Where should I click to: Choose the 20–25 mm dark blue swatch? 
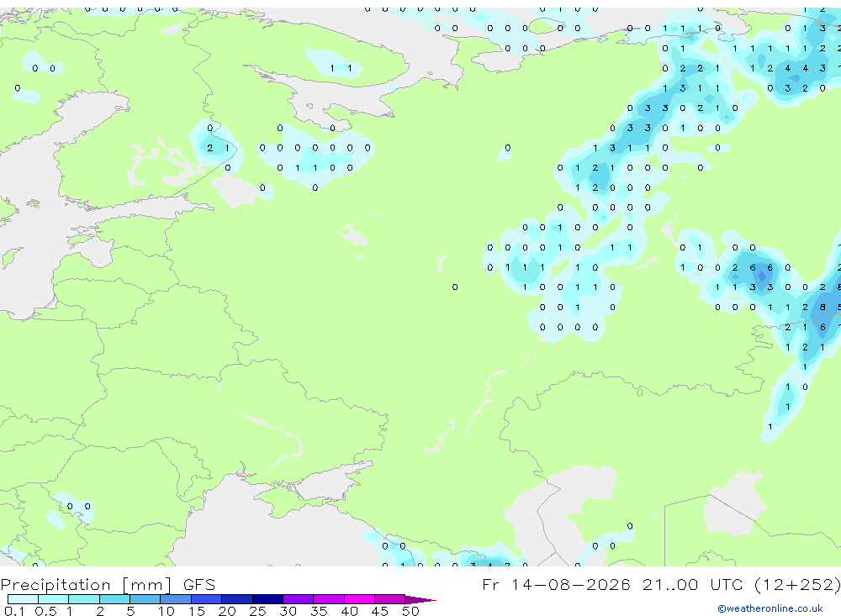click(x=237, y=599)
